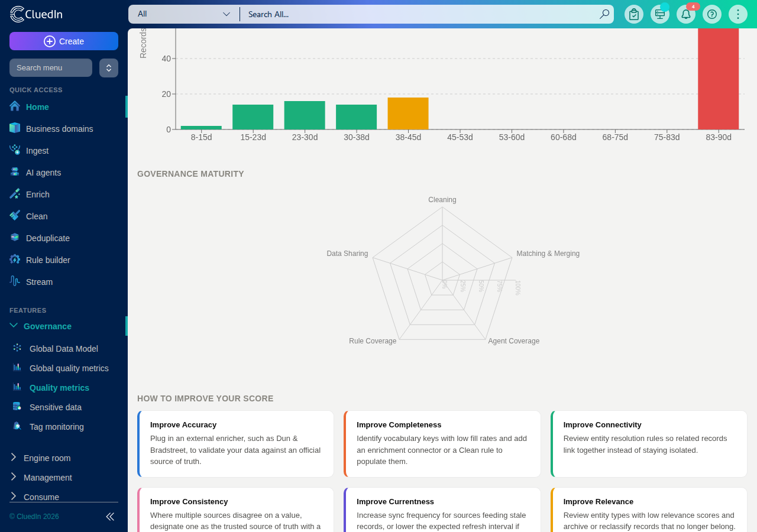Screen dimensions: 757x532
Task: Open the three-dot more menu
Action: tap(738, 14)
